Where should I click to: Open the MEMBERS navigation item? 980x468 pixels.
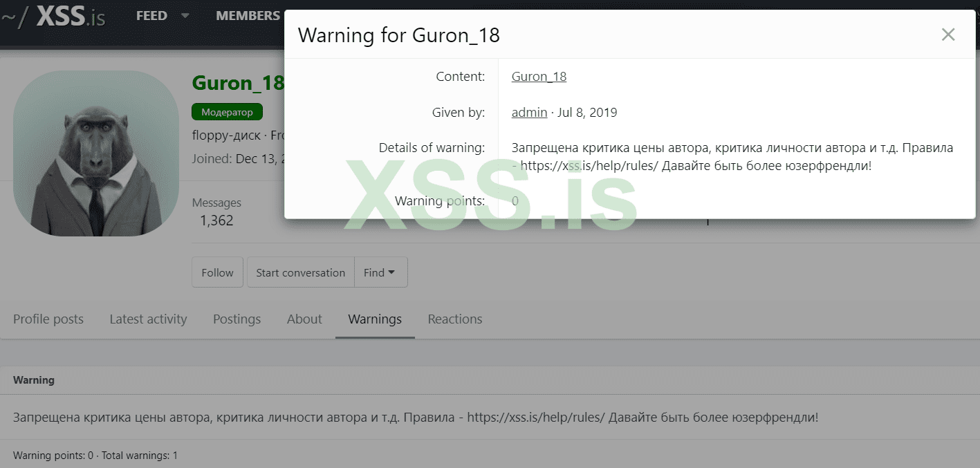click(x=248, y=16)
